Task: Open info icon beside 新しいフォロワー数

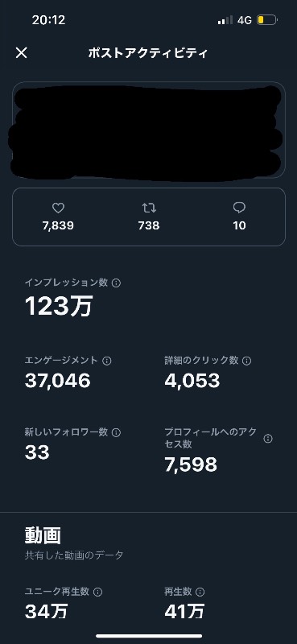Action: (x=116, y=432)
